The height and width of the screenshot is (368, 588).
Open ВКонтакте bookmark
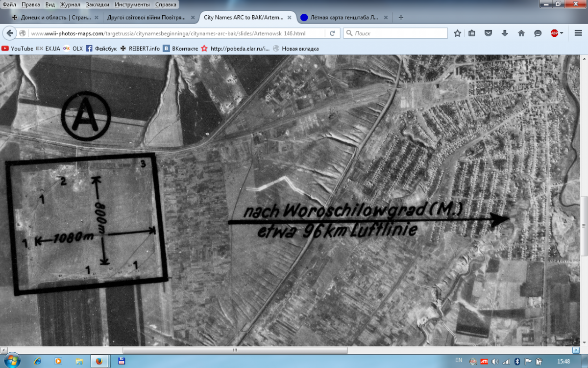point(181,49)
